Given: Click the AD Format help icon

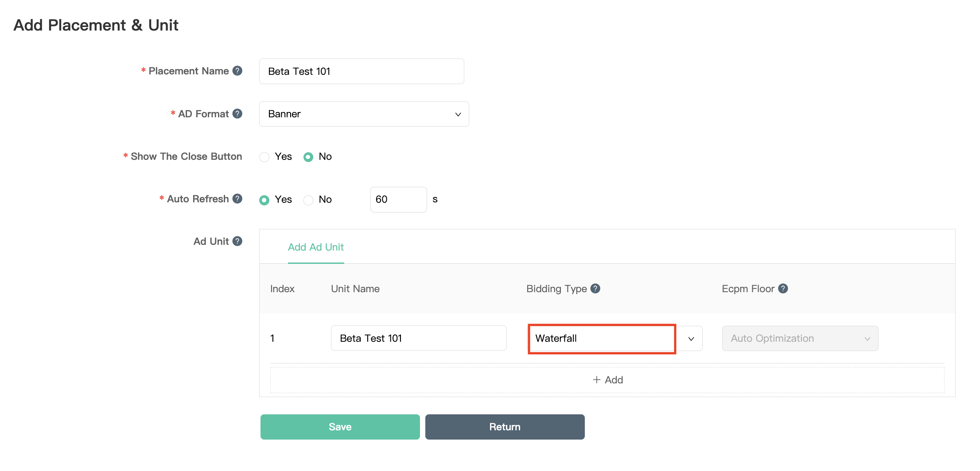Looking at the screenshot, I should click(x=237, y=114).
